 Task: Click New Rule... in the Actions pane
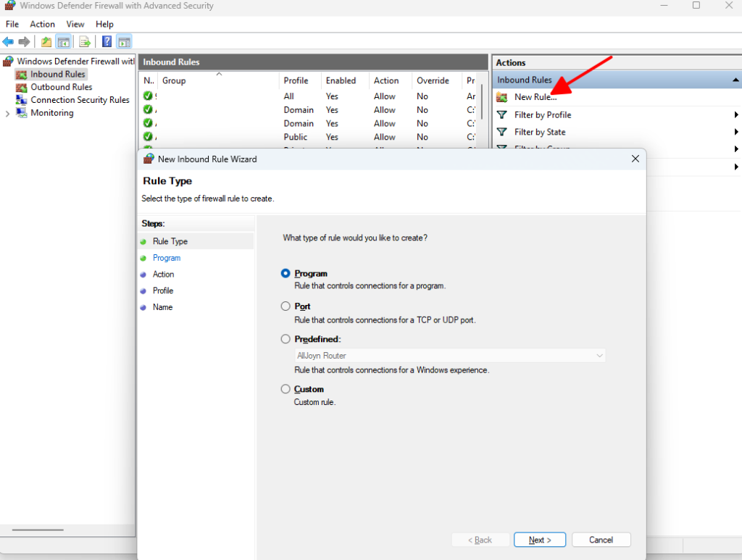[535, 97]
